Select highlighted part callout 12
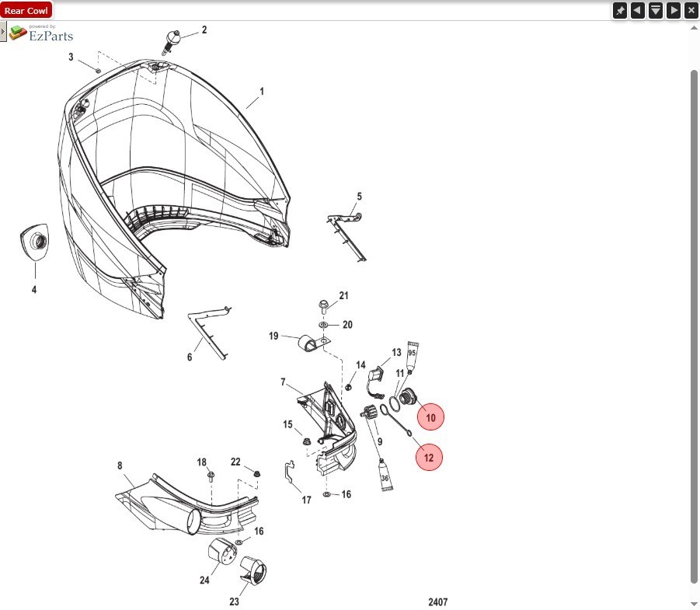 click(429, 457)
